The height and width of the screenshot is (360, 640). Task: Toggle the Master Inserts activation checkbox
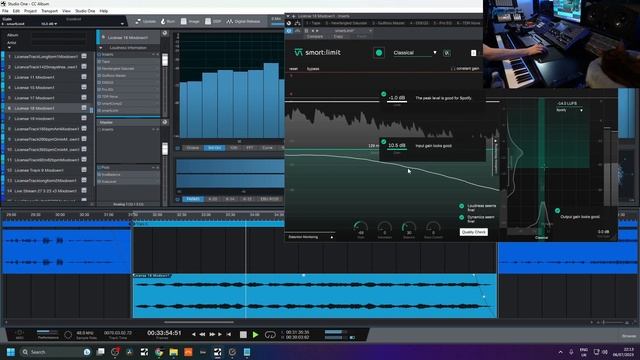click(99, 129)
